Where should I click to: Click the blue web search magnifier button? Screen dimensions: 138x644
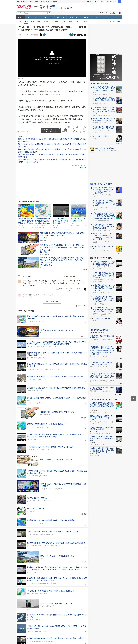tap(120, 2)
